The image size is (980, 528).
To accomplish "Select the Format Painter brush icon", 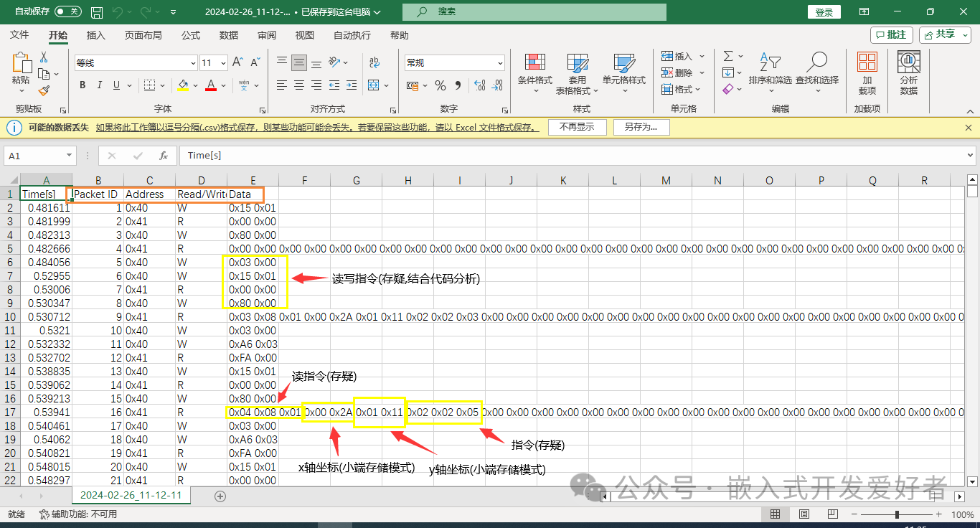I will pos(44,91).
